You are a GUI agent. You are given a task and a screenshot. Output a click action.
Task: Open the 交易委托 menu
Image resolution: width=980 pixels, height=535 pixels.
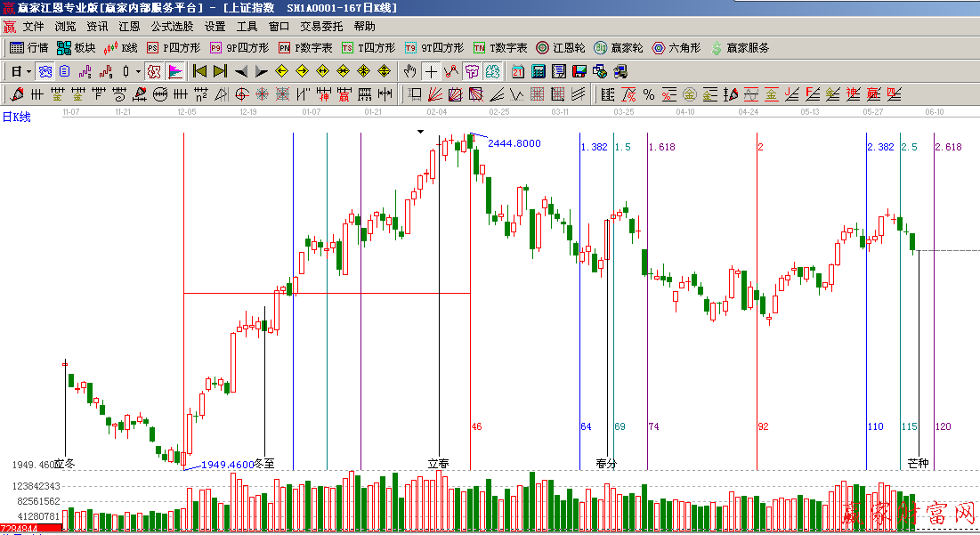321,27
